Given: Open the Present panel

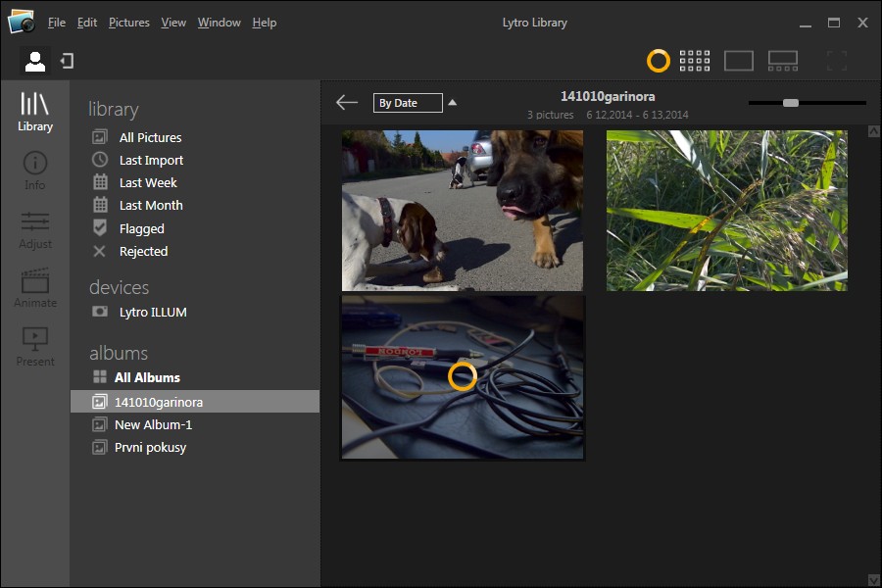Looking at the screenshot, I should (34, 347).
